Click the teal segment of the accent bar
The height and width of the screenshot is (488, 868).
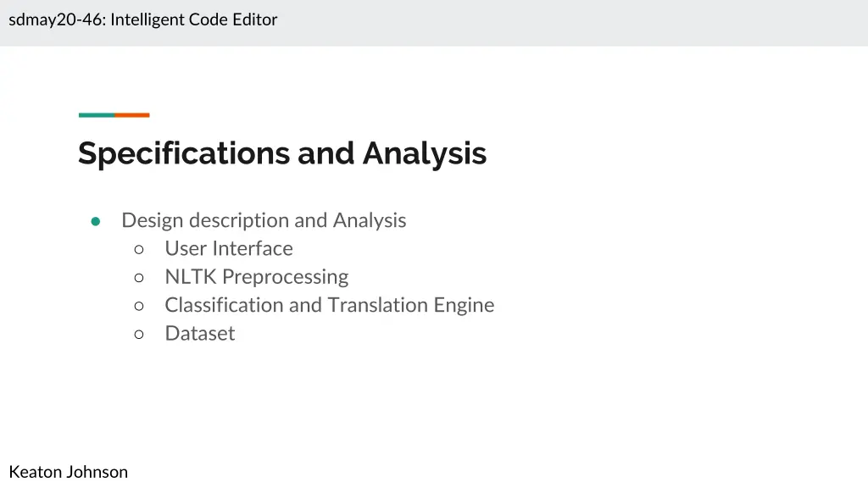click(96, 114)
